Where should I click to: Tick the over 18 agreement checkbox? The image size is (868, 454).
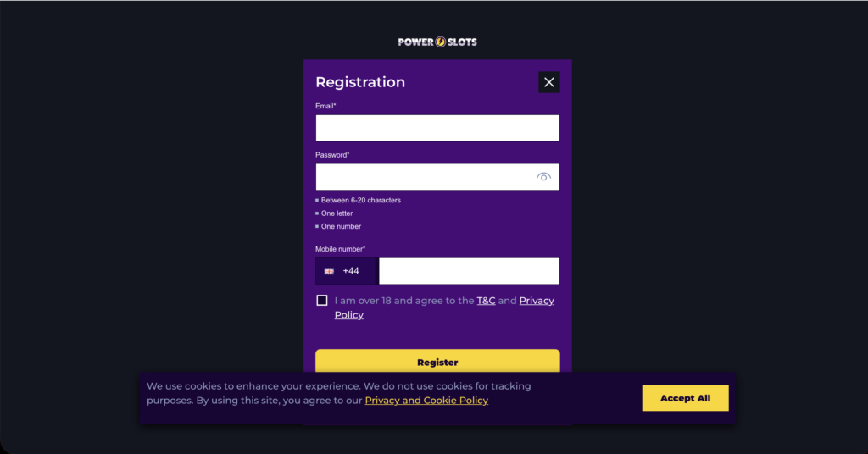point(322,301)
